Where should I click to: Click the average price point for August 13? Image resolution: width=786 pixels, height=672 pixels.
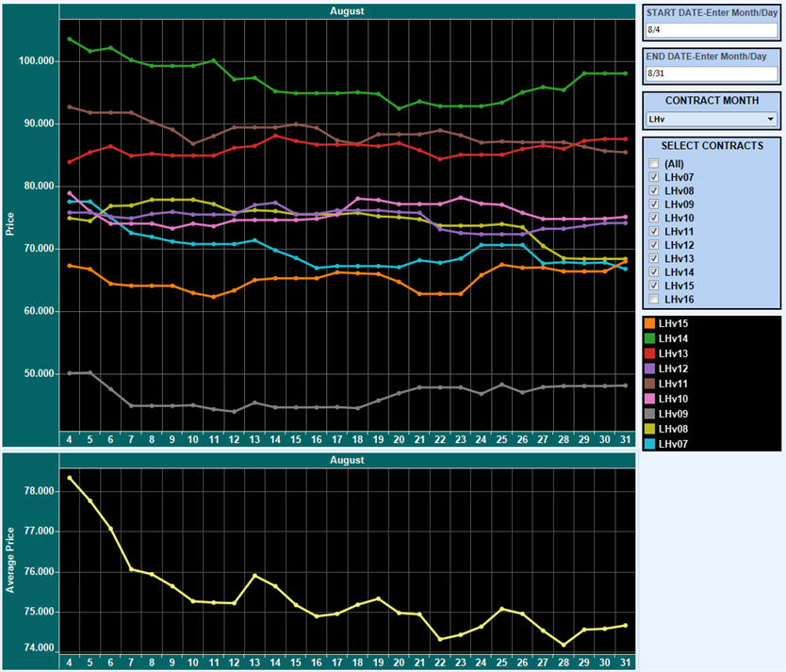pyautogui.click(x=254, y=576)
